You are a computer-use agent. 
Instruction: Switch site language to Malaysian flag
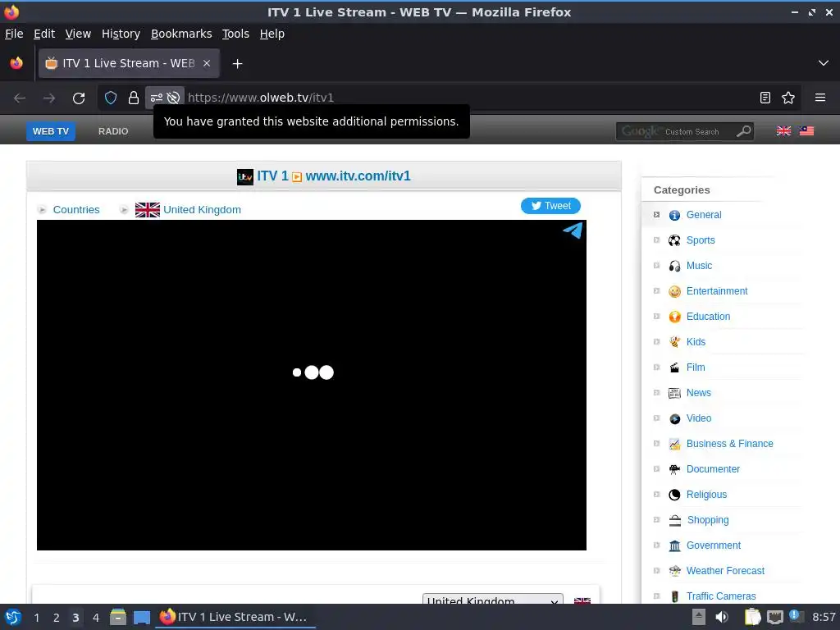[x=806, y=130]
